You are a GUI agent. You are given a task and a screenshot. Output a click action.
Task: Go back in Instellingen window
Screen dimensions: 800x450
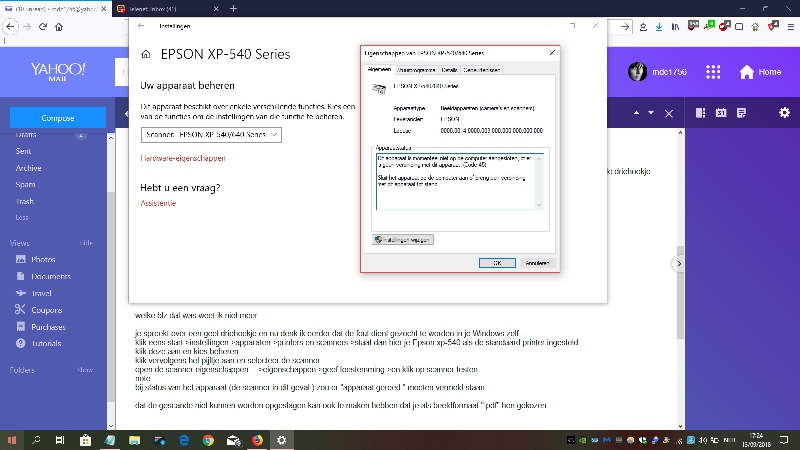tap(141, 26)
